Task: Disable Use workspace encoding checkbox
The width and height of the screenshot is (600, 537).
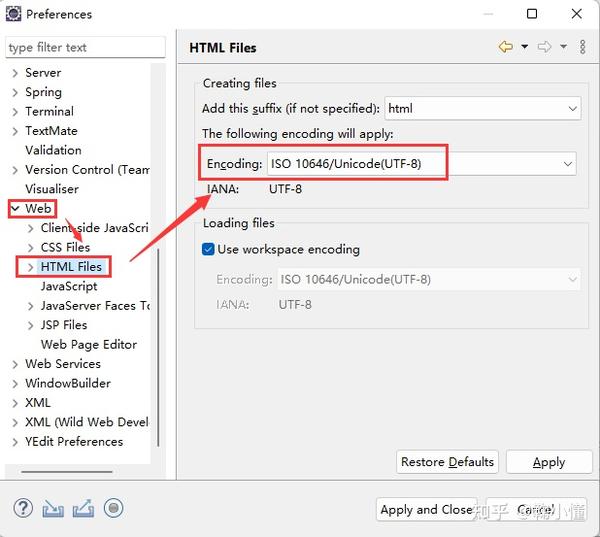Action: click(209, 249)
